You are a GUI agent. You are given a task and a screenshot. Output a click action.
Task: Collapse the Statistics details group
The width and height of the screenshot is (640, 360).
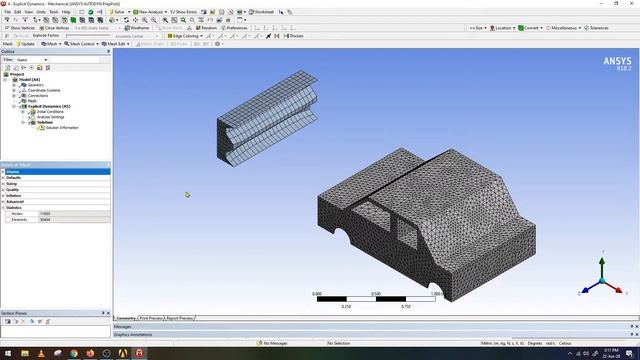[x=3, y=207]
